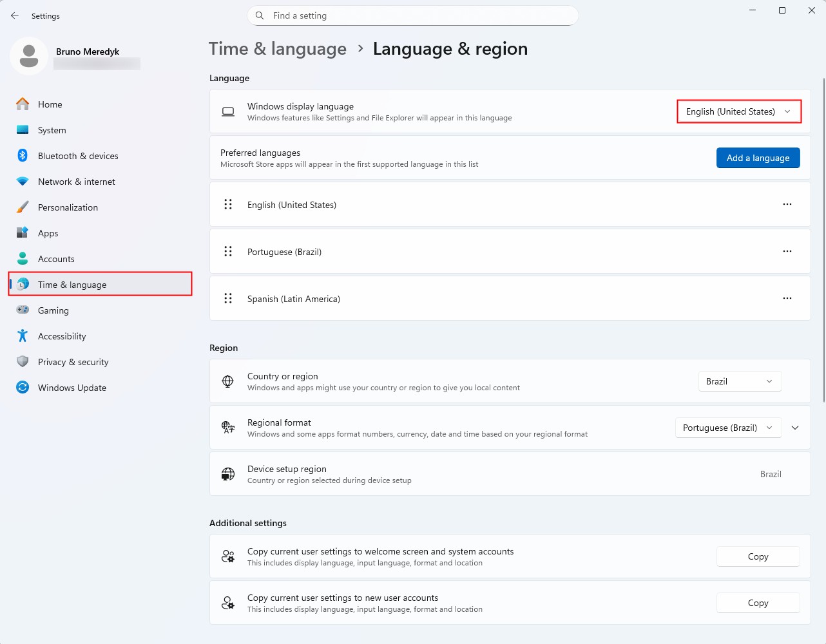Expand the Regional format details chevron
The width and height of the screenshot is (826, 644).
coord(795,428)
